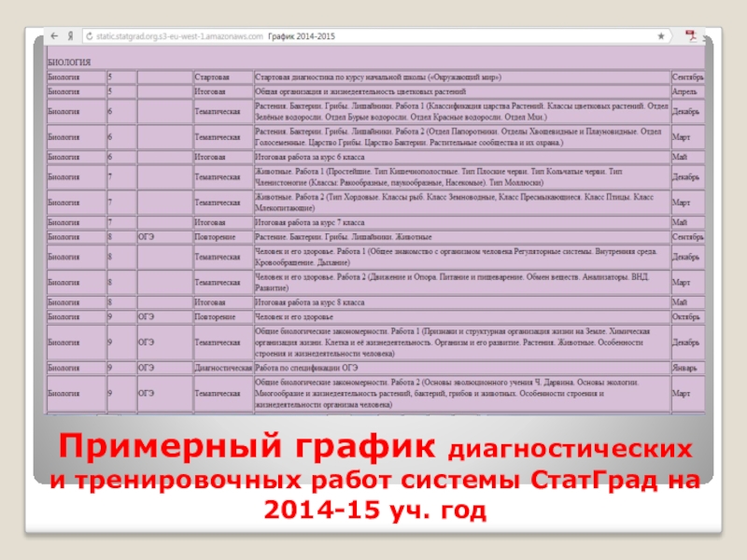The height and width of the screenshot is (560, 747).
Task: Select the 'БИОЛОГИЯ' section heading
Action: pos(69,63)
